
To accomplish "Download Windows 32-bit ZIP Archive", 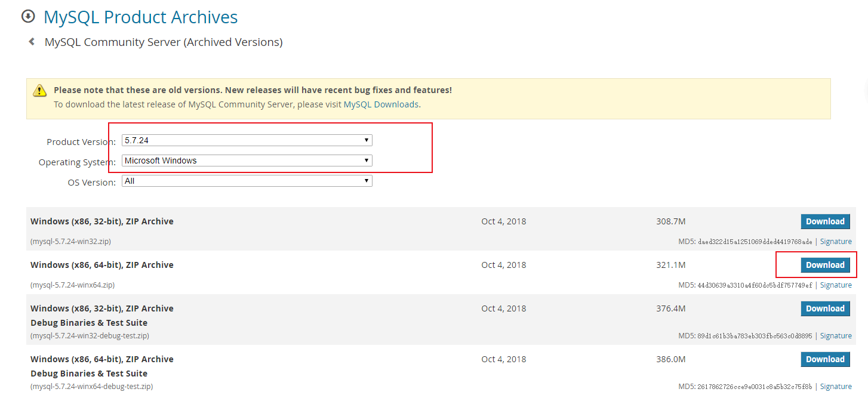I will click(x=825, y=221).
